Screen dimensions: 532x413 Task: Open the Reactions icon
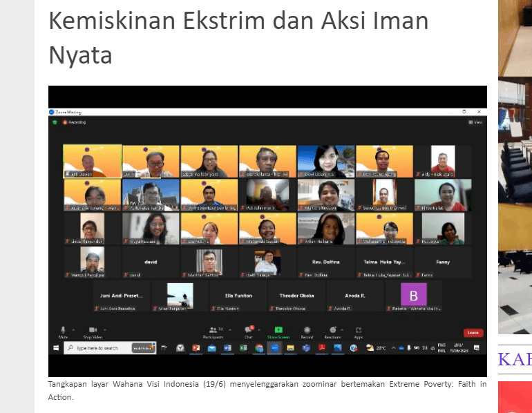[x=333, y=329]
